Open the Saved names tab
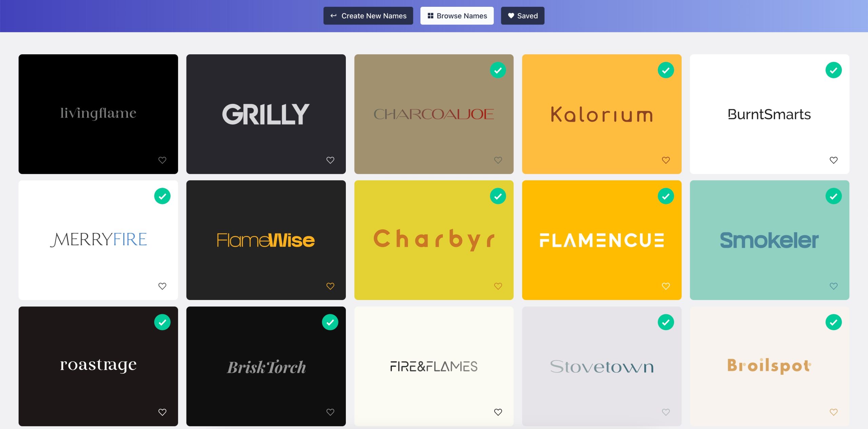The image size is (868, 429). pyautogui.click(x=522, y=16)
